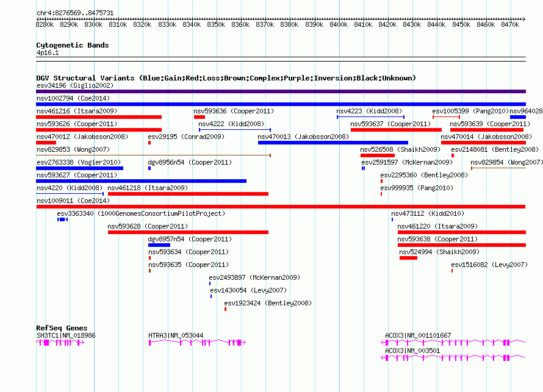Click label esv2493897 (McKernan2009)
Image resolution: width=543 pixels, height=392 pixels.
[x=254, y=277]
